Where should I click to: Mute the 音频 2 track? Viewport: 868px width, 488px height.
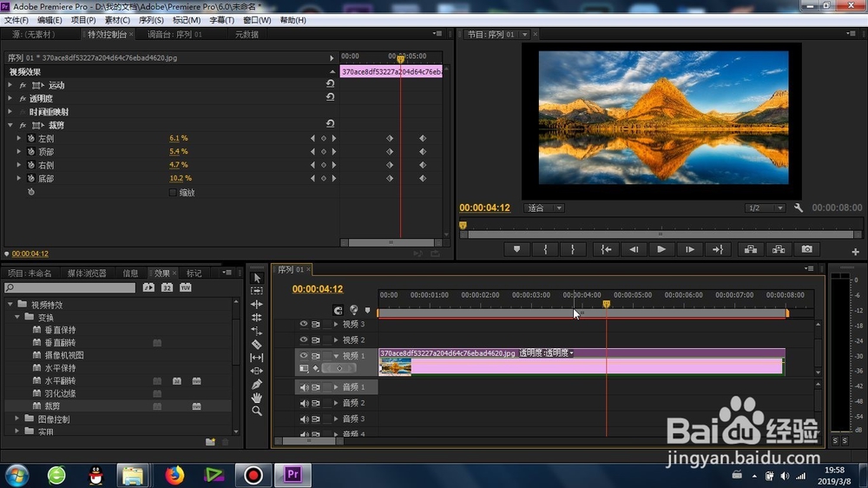click(304, 403)
